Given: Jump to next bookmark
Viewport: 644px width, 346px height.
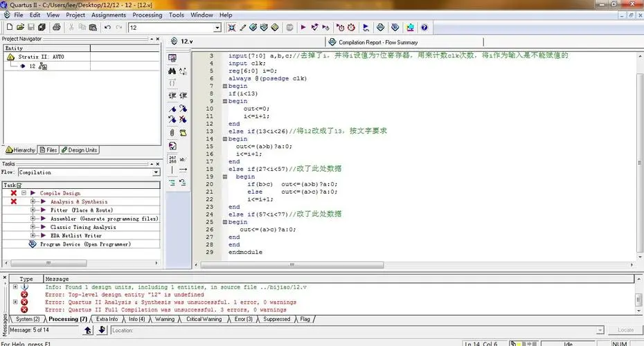Looking at the screenshot, I should click(183, 109).
